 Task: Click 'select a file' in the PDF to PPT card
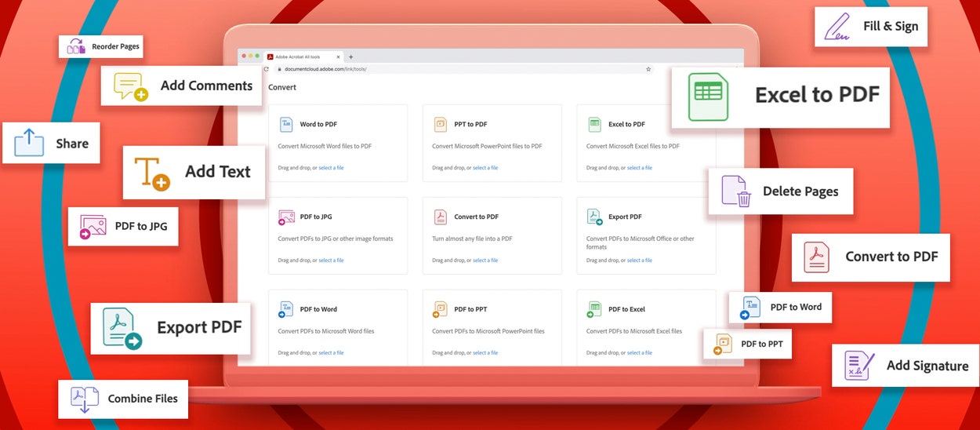485,353
